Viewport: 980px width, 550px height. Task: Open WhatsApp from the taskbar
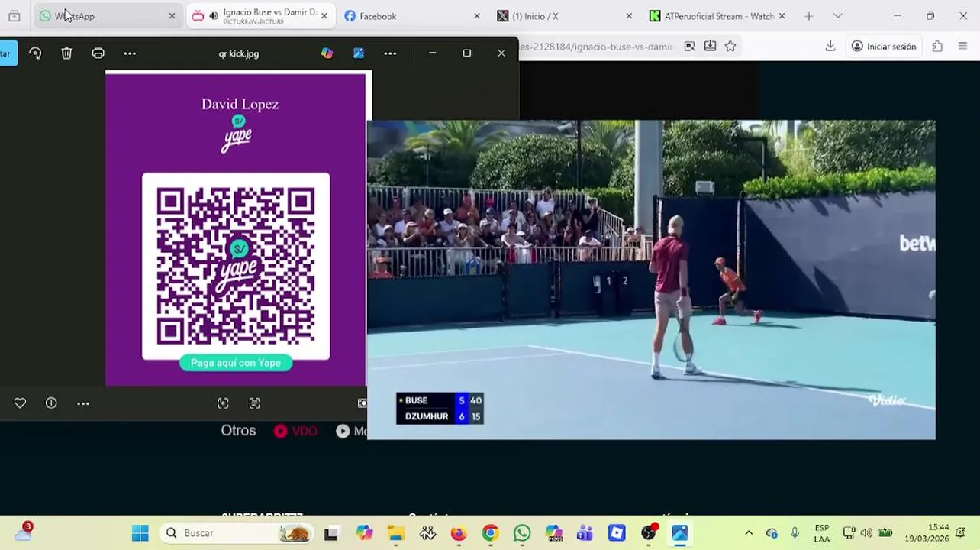pos(522,533)
